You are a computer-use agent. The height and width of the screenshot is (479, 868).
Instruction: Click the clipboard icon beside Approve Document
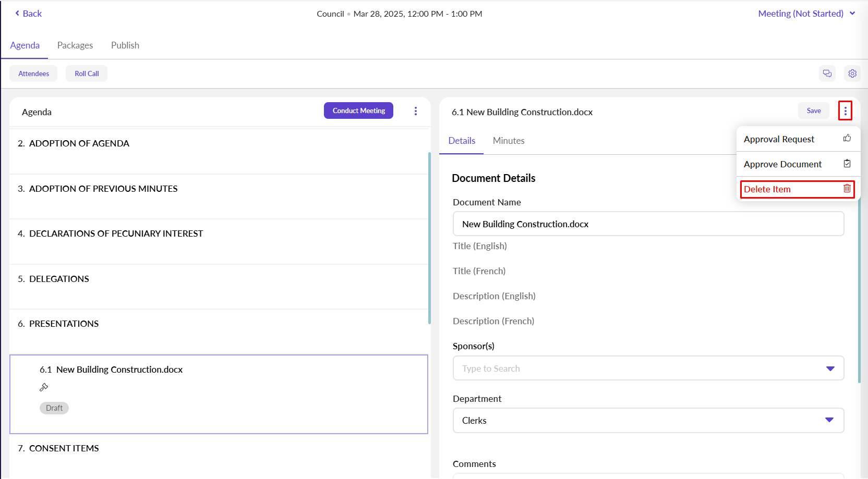tap(847, 164)
